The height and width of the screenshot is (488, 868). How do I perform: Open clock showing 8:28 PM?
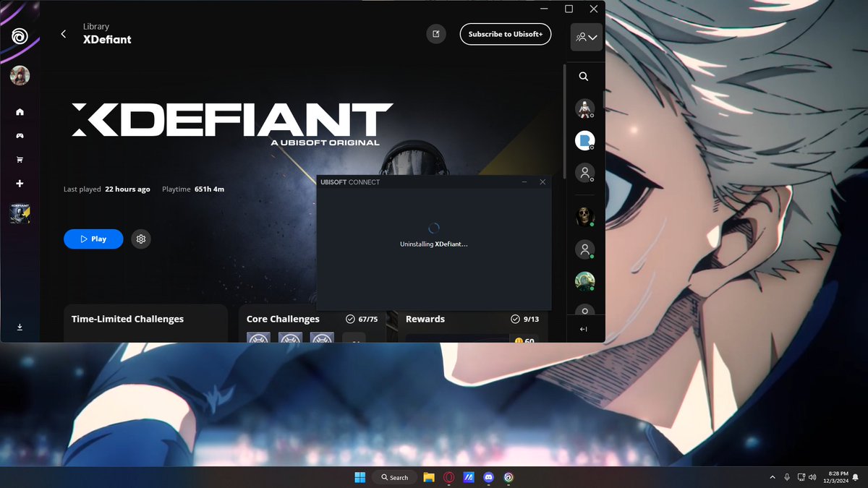pyautogui.click(x=835, y=477)
